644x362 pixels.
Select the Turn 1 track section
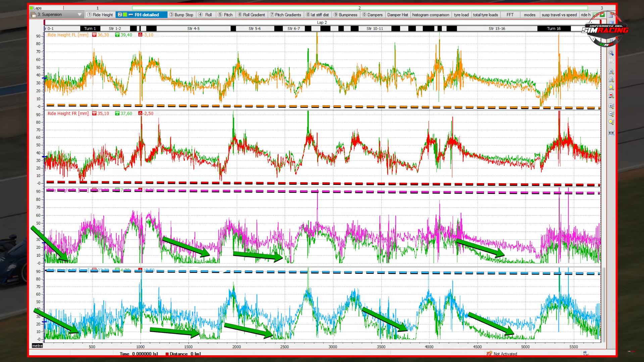tap(90, 29)
